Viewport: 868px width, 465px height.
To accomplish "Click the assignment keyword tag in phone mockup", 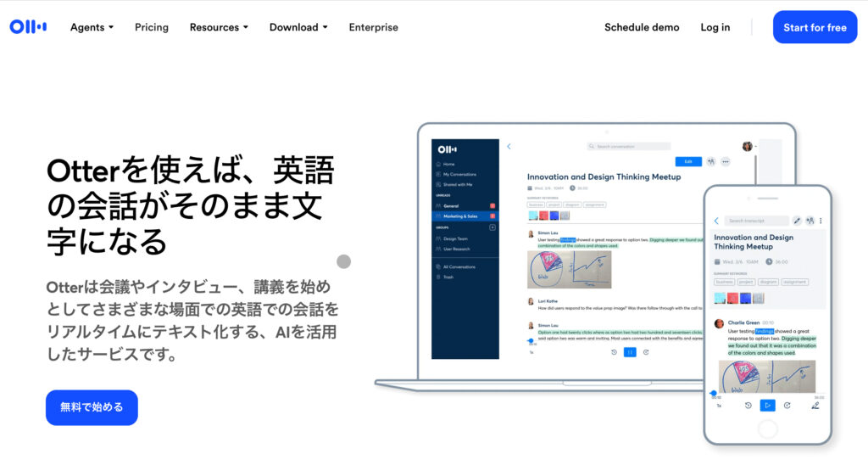I will tap(794, 282).
